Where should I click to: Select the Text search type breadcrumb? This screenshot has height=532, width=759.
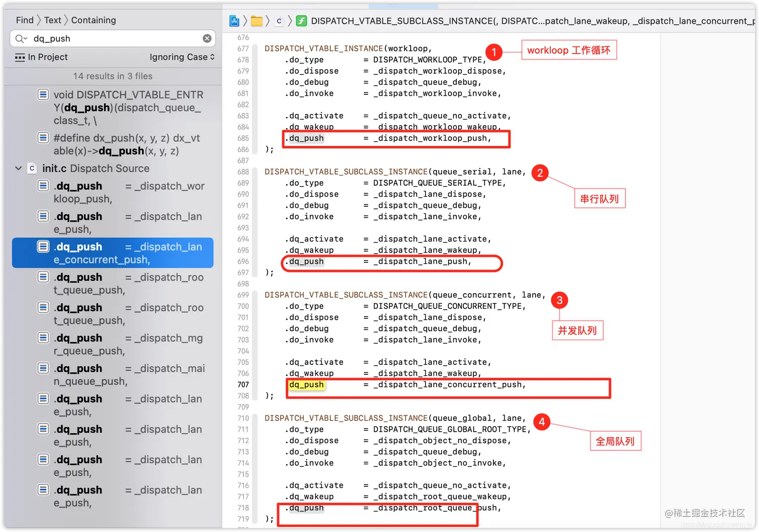point(52,20)
